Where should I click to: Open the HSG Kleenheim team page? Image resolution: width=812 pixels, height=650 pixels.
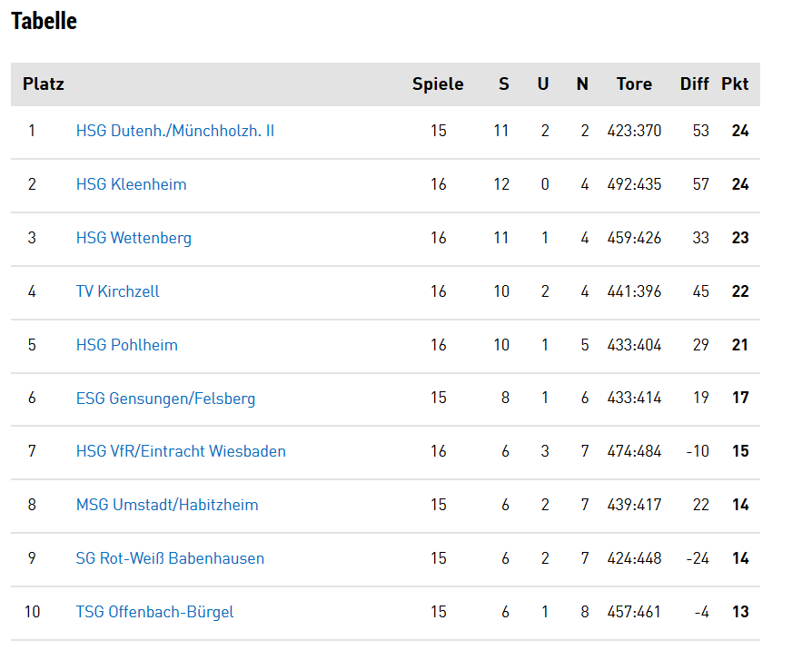(x=131, y=184)
